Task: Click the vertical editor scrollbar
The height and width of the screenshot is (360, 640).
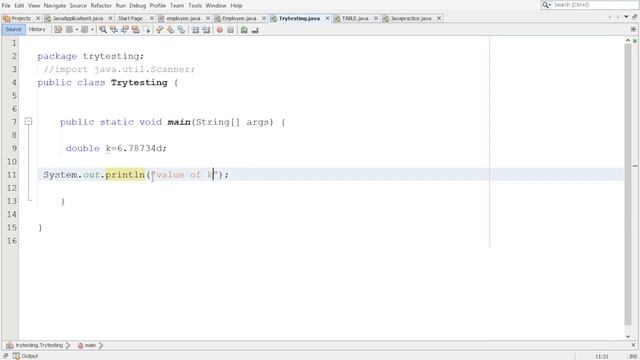Action: (628, 184)
